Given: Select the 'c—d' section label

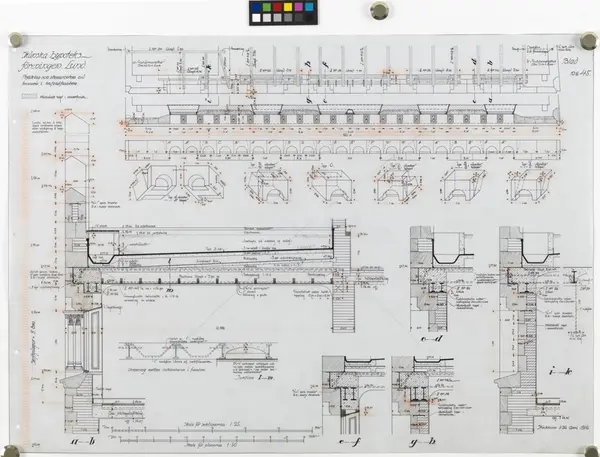Looking at the screenshot, I should point(432,339).
